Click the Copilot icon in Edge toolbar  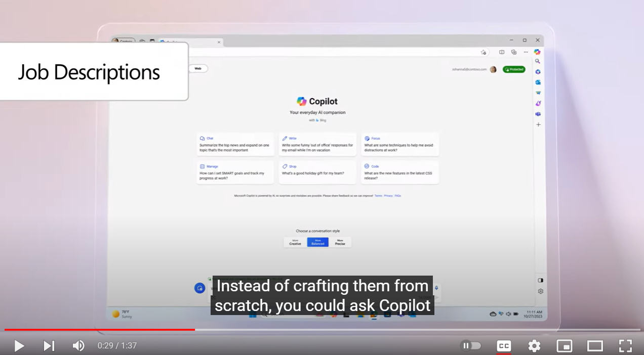pyautogui.click(x=537, y=52)
